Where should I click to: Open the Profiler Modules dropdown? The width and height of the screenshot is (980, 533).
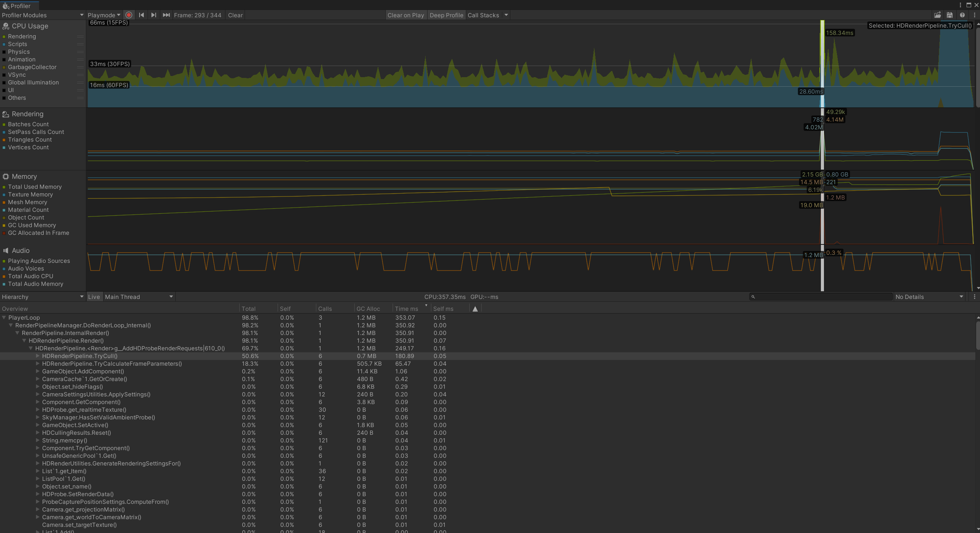(x=42, y=15)
